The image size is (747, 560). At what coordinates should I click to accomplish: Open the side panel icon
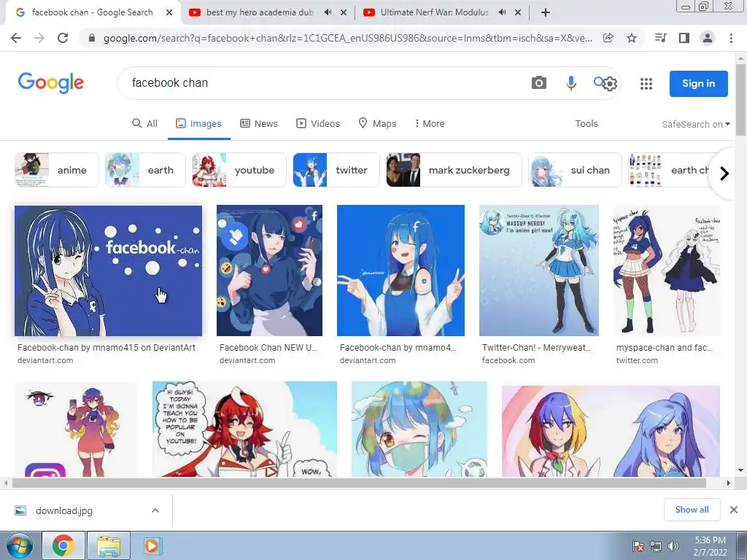(x=684, y=38)
